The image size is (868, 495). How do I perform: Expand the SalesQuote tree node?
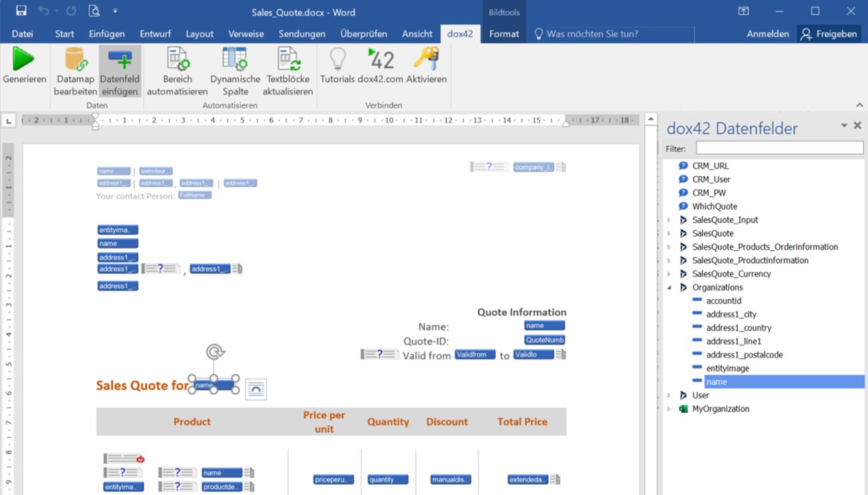point(669,233)
